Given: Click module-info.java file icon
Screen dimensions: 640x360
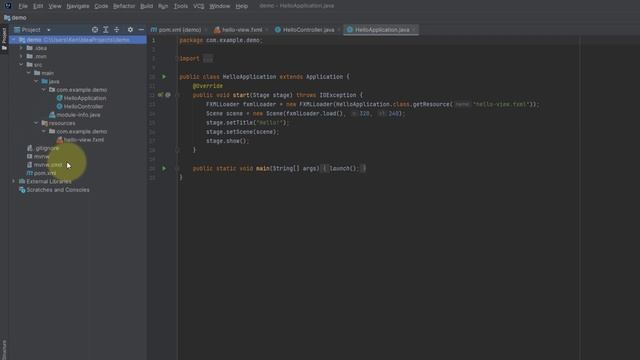Looking at the screenshot, I should pyautogui.click(x=52, y=115).
